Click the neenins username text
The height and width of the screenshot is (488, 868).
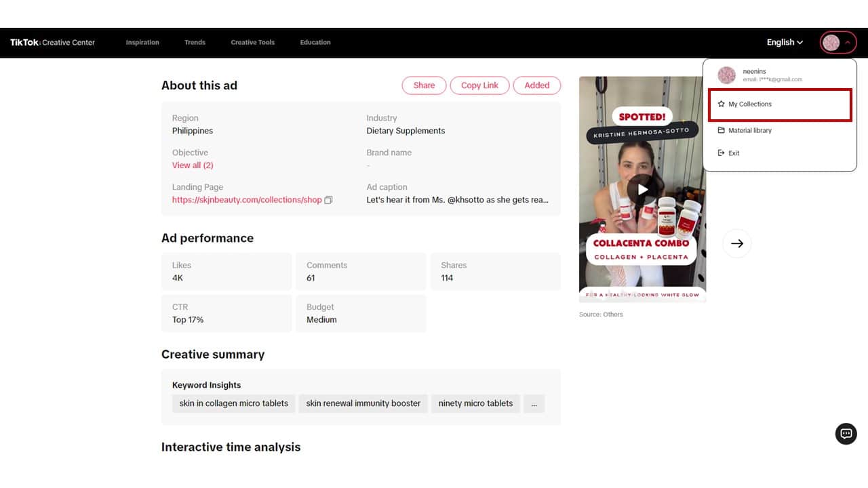click(755, 71)
